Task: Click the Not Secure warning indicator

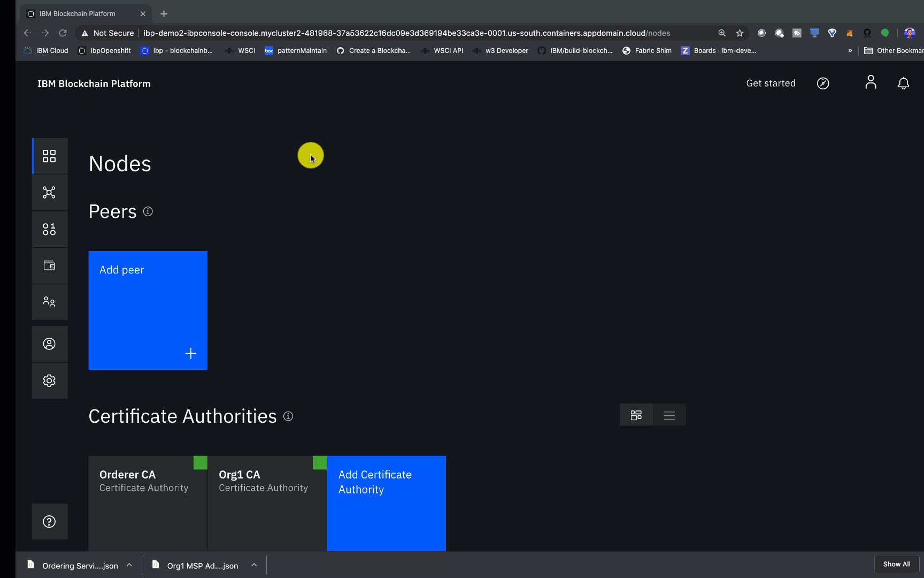Action: pos(107,33)
